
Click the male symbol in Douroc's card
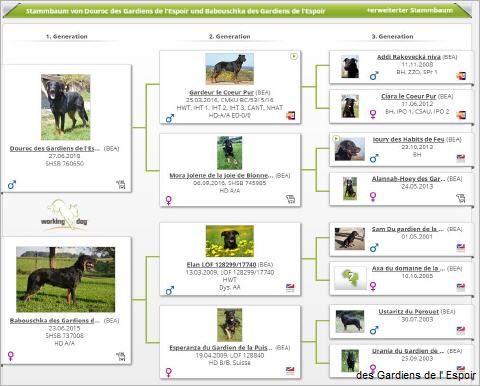coord(12,185)
